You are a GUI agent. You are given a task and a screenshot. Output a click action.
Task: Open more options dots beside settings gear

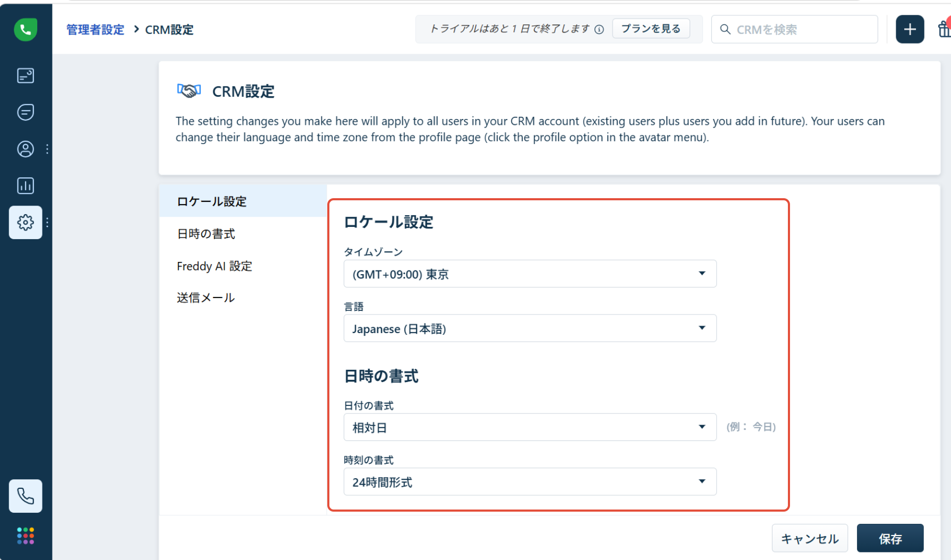point(47,222)
